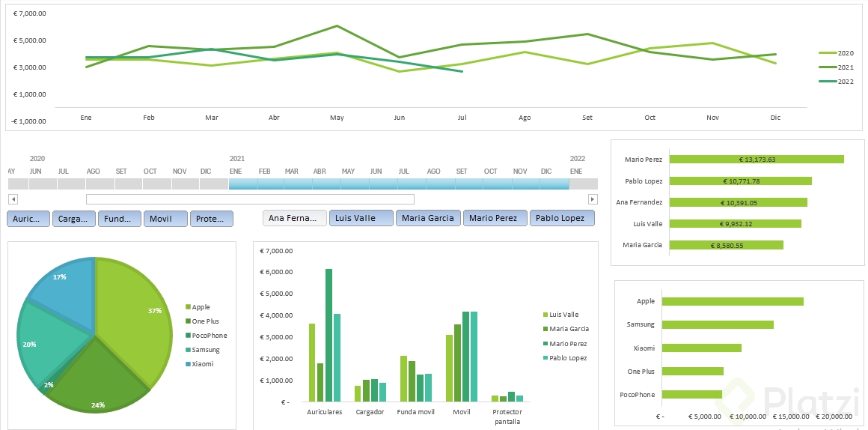Select the € 8,580.55 bar for Maria Garcia
The width and height of the screenshot is (868, 430).
(727, 245)
